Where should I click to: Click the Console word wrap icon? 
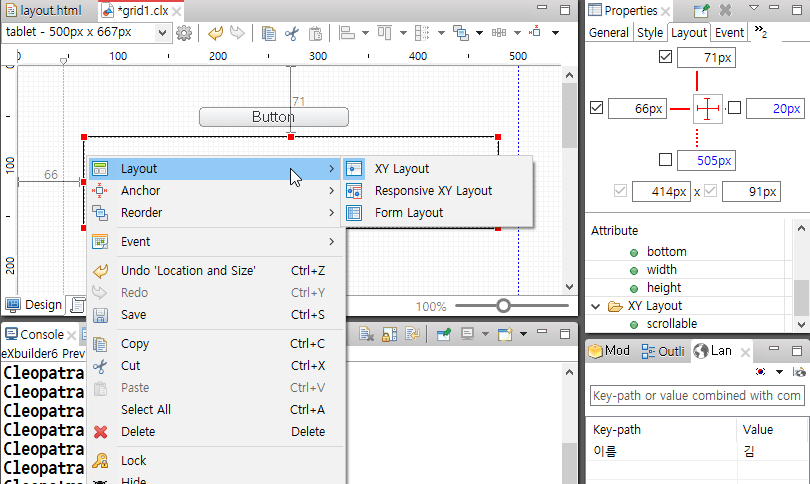[412, 334]
